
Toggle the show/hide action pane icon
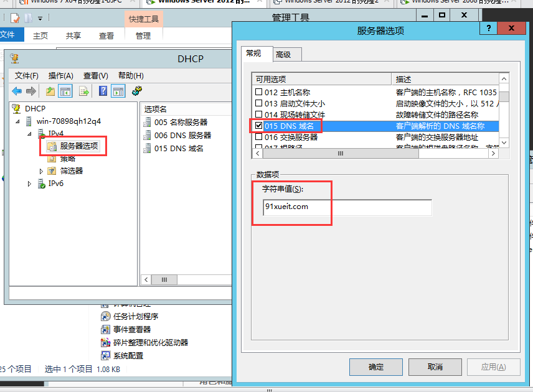click(118, 91)
